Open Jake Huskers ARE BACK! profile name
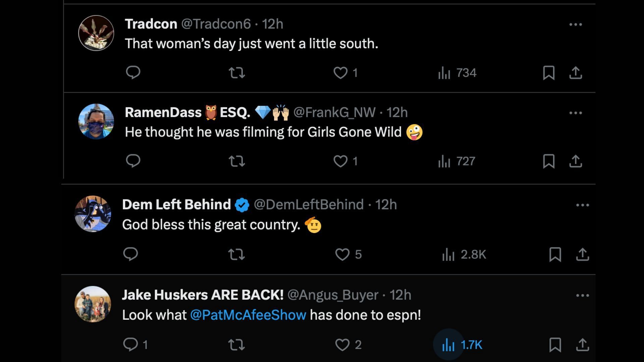The image size is (644, 362). point(203,295)
